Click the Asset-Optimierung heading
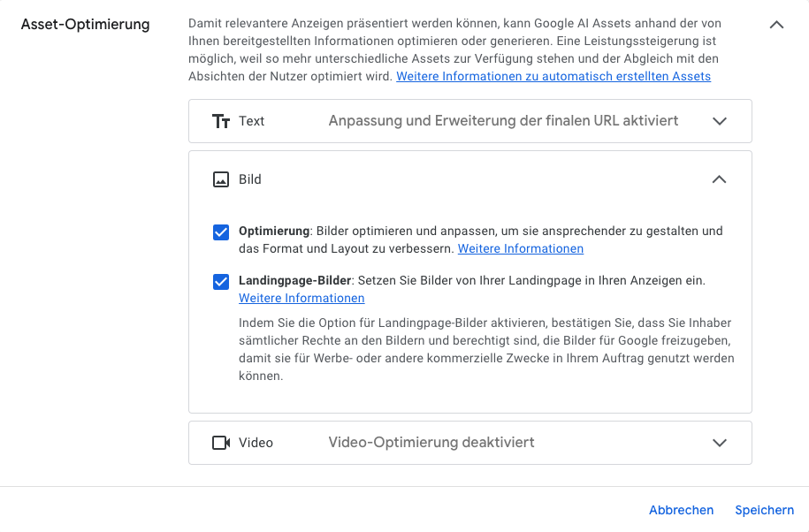This screenshot has height=532, width=809. [x=85, y=24]
